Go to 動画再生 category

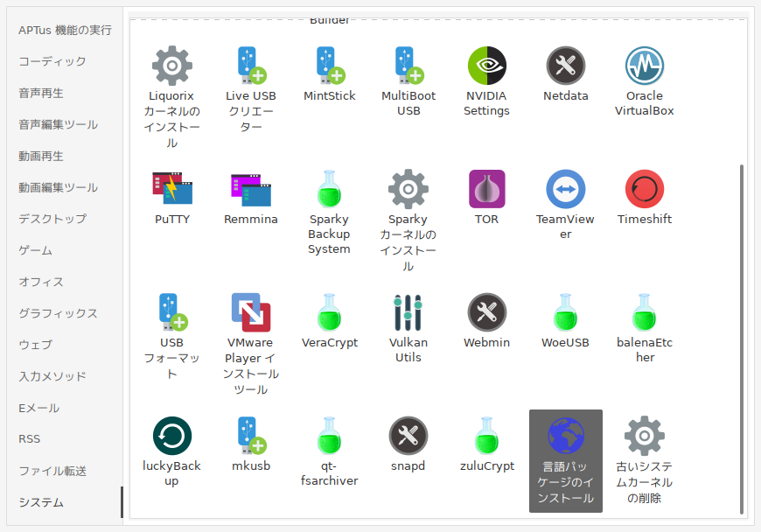[x=41, y=157]
